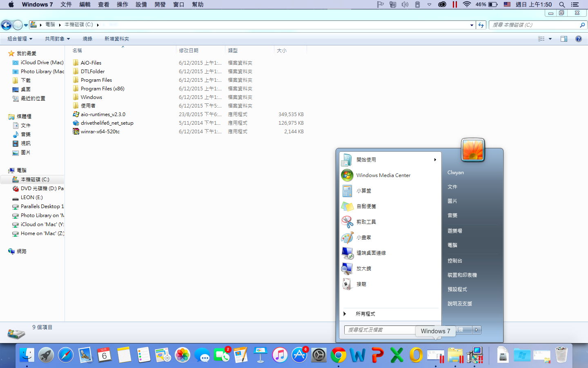
Task: Open 說明及支援 help and support
Action: coord(459,304)
